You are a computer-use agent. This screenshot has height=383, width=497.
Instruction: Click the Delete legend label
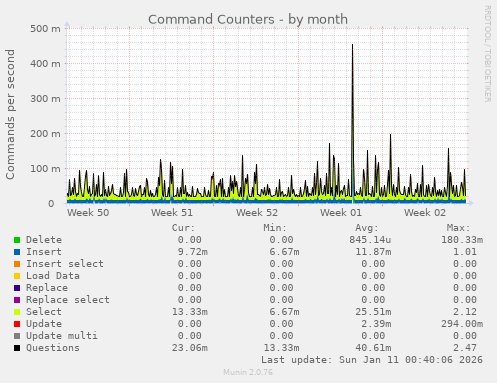(x=44, y=240)
